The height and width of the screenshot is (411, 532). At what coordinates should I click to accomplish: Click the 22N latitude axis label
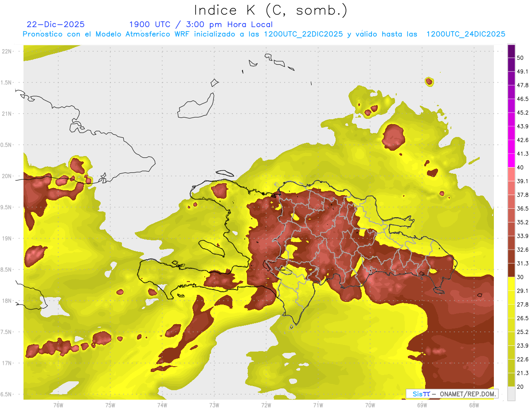tap(7, 51)
